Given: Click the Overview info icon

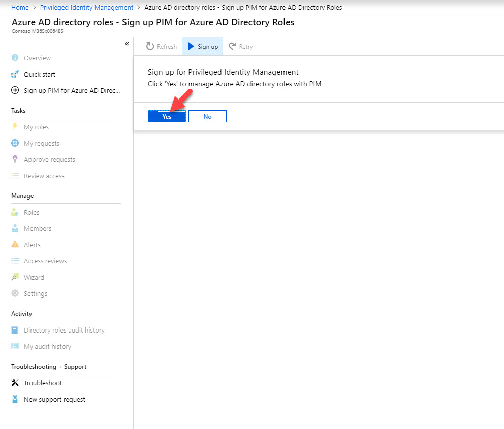Looking at the screenshot, I should point(15,58).
